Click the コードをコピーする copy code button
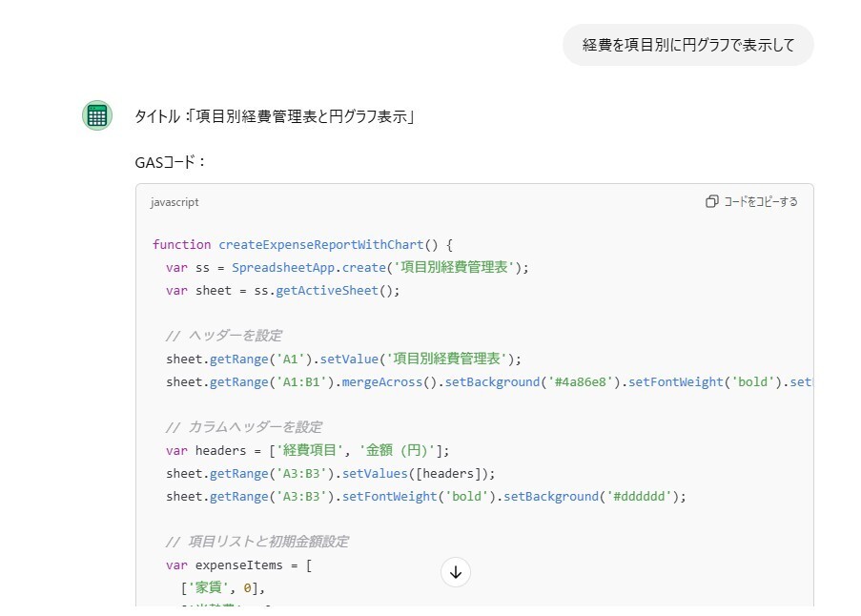This screenshot has width=861, height=616. (x=751, y=201)
